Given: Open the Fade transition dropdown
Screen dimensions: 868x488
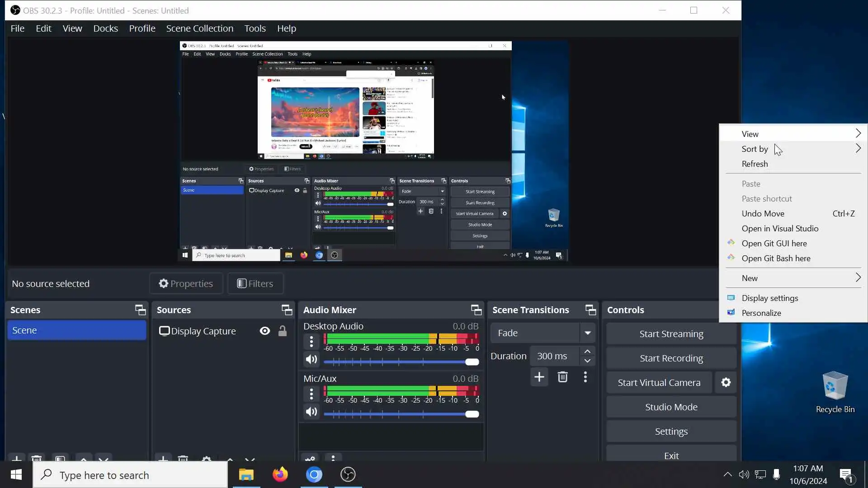Looking at the screenshot, I should click(x=587, y=333).
